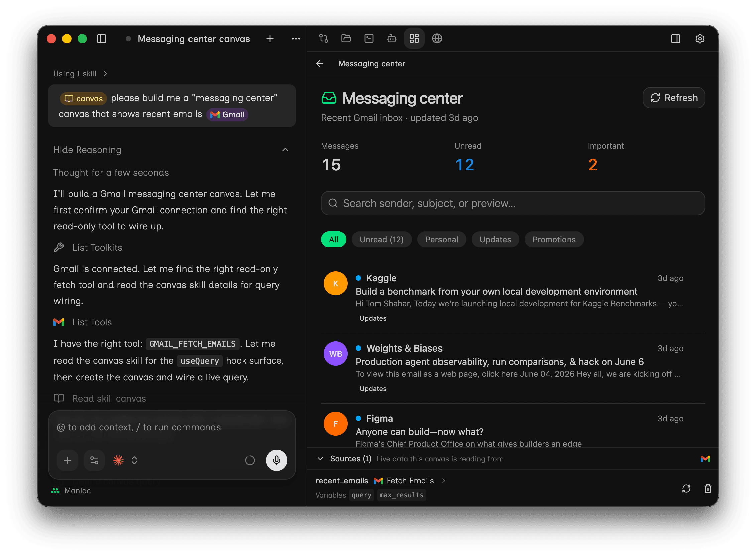Open the browser globe icon

tap(437, 39)
